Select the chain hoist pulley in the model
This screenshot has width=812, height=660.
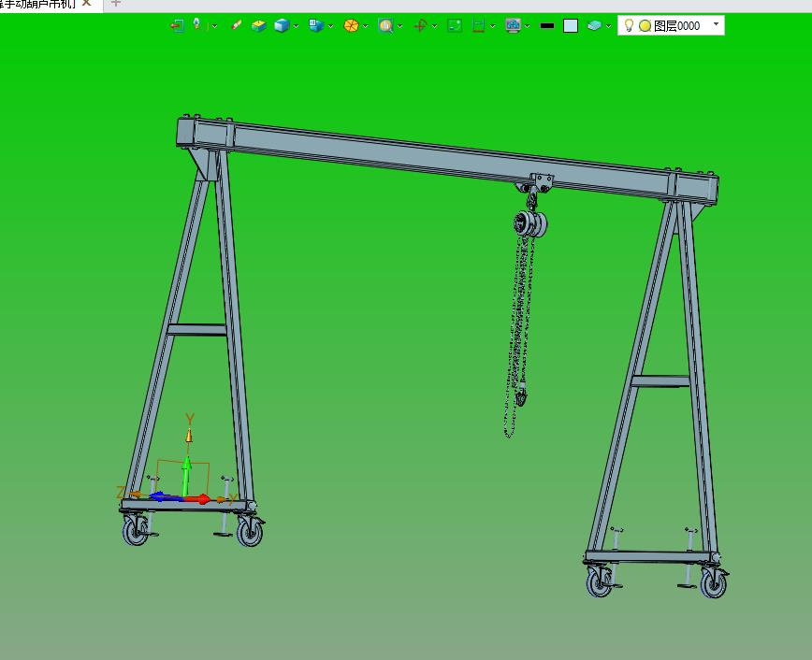pos(530,223)
